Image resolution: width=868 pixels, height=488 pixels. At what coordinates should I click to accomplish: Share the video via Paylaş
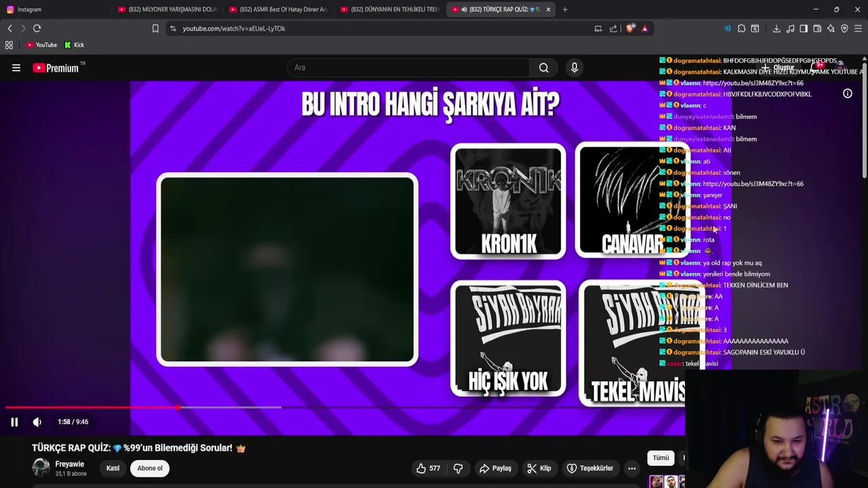pos(496,468)
